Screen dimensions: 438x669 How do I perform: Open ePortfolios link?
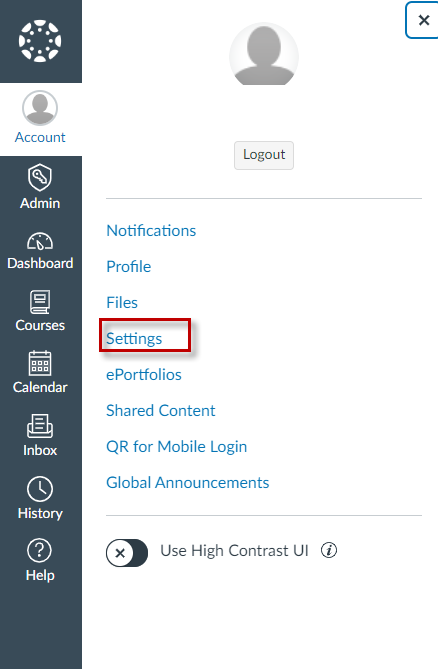[x=144, y=375]
